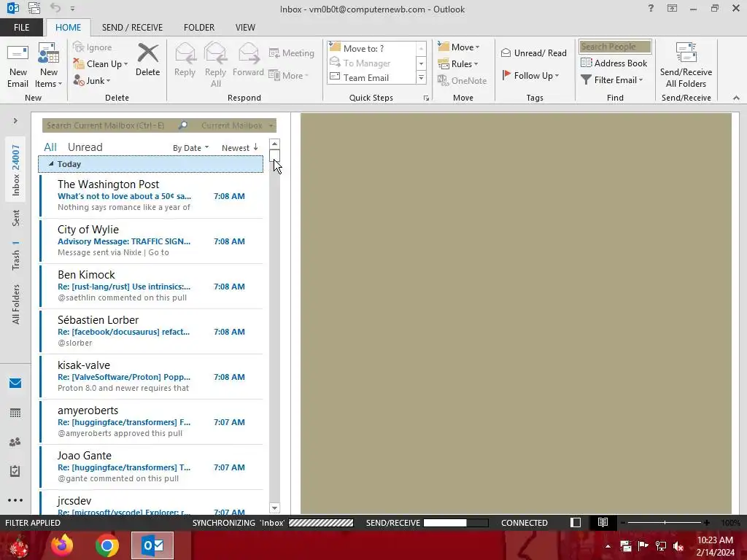Click zoom slider in status bar
The width and height of the screenshot is (747, 560).
(665, 522)
